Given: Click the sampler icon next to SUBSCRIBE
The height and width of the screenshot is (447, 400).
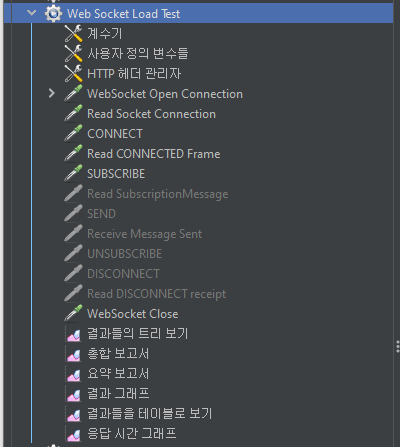Looking at the screenshot, I should point(73,173).
